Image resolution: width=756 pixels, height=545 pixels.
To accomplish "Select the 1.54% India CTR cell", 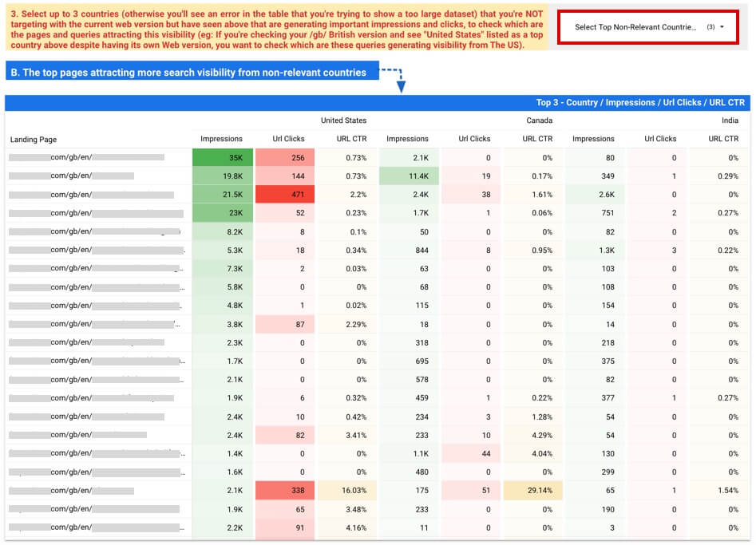I will pyautogui.click(x=719, y=490).
